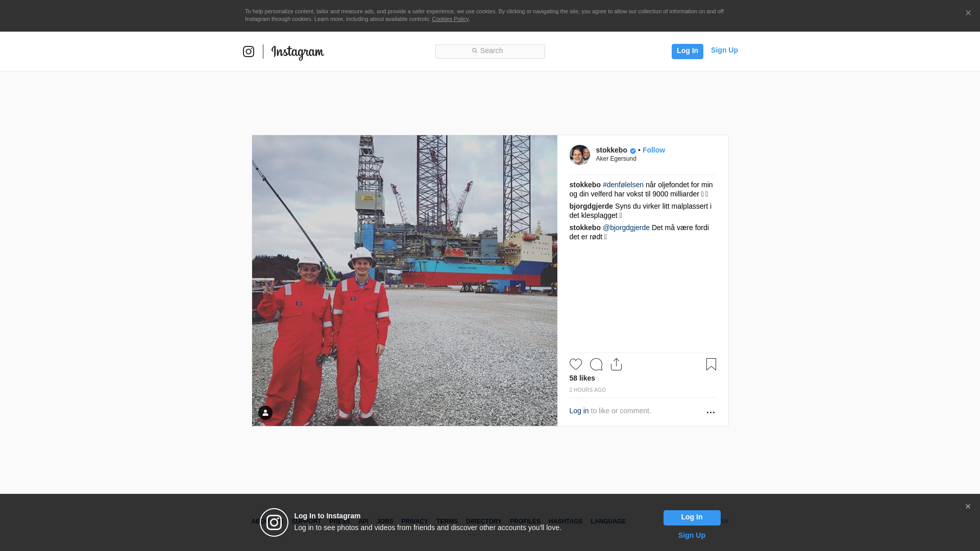Viewport: 980px width, 551px height.
Task: Save the post with bookmark icon
Action: click(x=710, y=364)
